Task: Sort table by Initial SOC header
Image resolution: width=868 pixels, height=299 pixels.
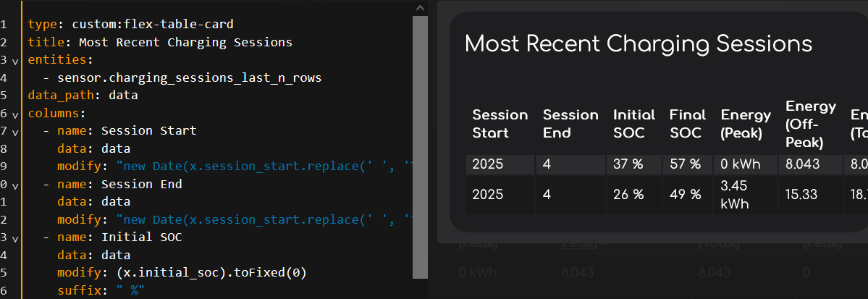Action: [633, 124]
